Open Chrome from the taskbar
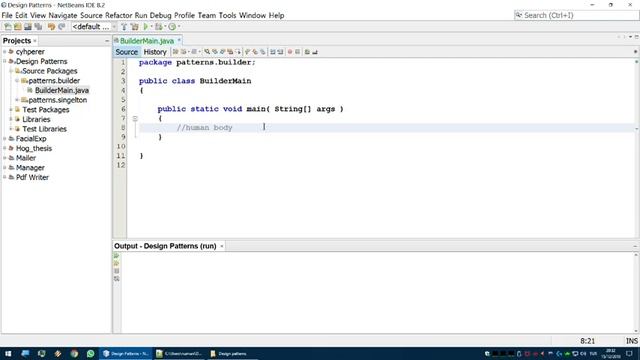The image size is (640, 360). pyautogui.click(x=74, y=353)
